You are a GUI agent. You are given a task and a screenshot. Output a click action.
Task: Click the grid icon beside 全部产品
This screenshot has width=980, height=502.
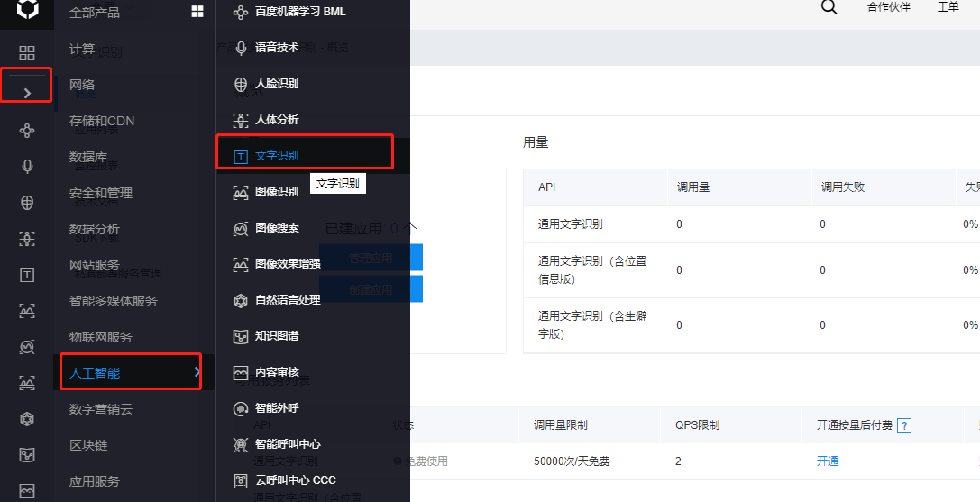197,11
